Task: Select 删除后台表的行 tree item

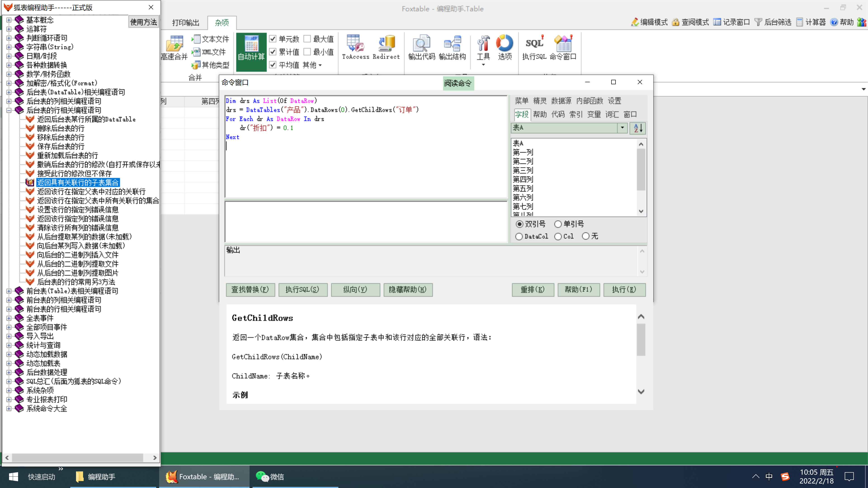Action: coord(61,128)
